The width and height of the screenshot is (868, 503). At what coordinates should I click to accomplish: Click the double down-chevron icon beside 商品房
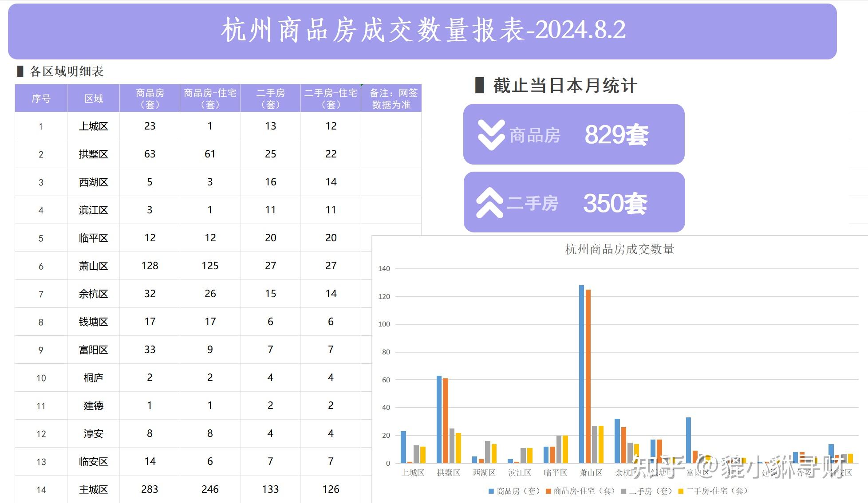491,135
